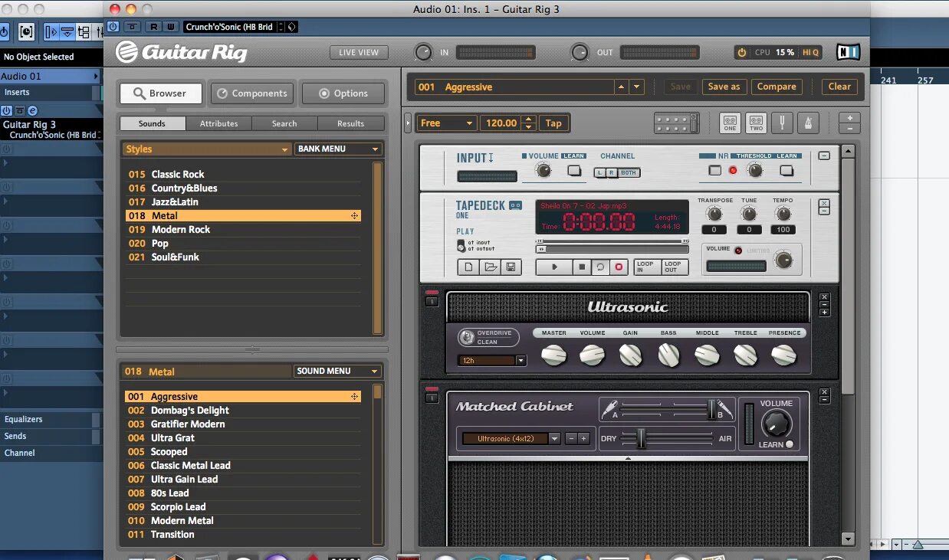Stop the Tapedeck playback
The width and height of the screenshot is (949, 560).
pyautogui.click(x=582, y=267)
